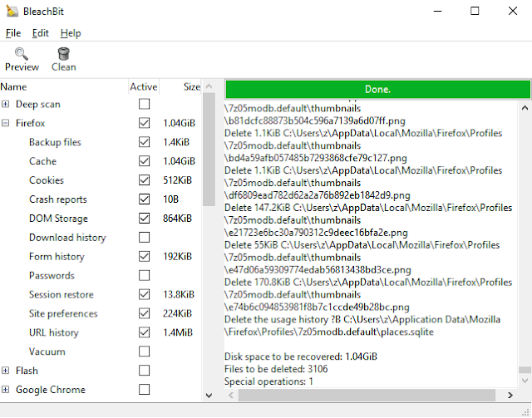Click the window resize grip in status bar
This screenshot has height=418, width=532.
pos(526,412)
